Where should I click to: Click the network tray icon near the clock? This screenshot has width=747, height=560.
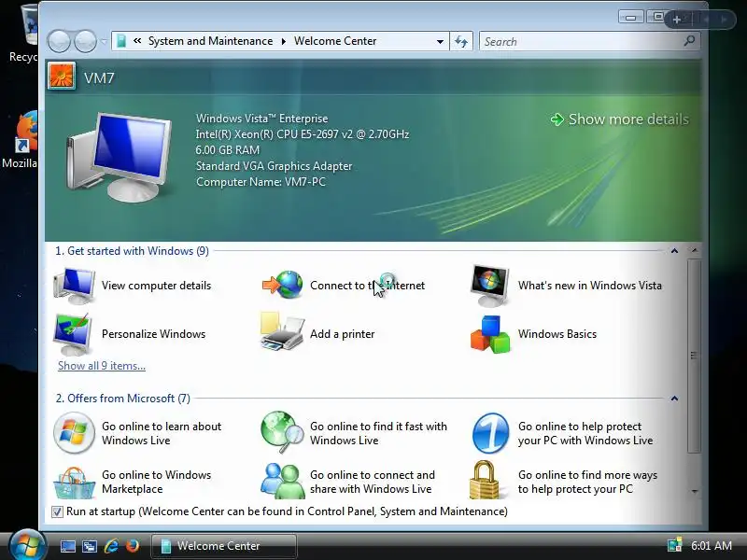(x=674, y=546)
